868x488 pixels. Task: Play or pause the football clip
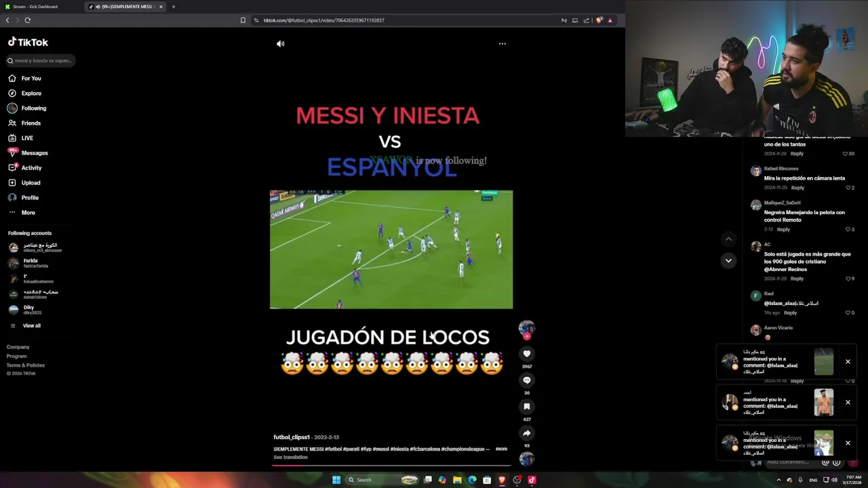(391, 249)
